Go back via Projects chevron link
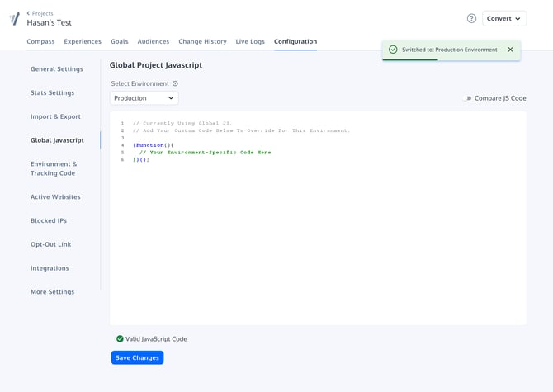Viewport: 553px width, 392px height. (40, 13)
